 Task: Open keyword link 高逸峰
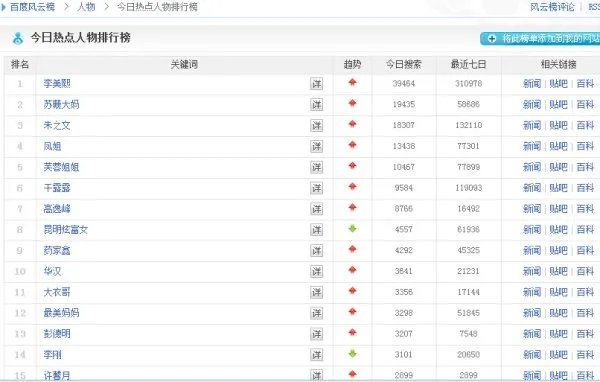[x=57, y=209]
